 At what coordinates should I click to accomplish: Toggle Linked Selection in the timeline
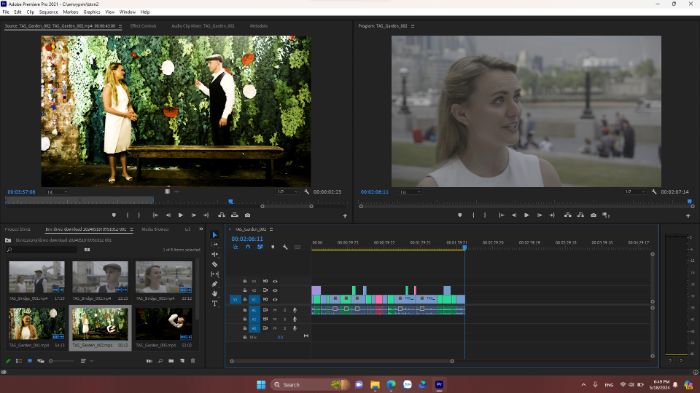[x=260, y=247]
